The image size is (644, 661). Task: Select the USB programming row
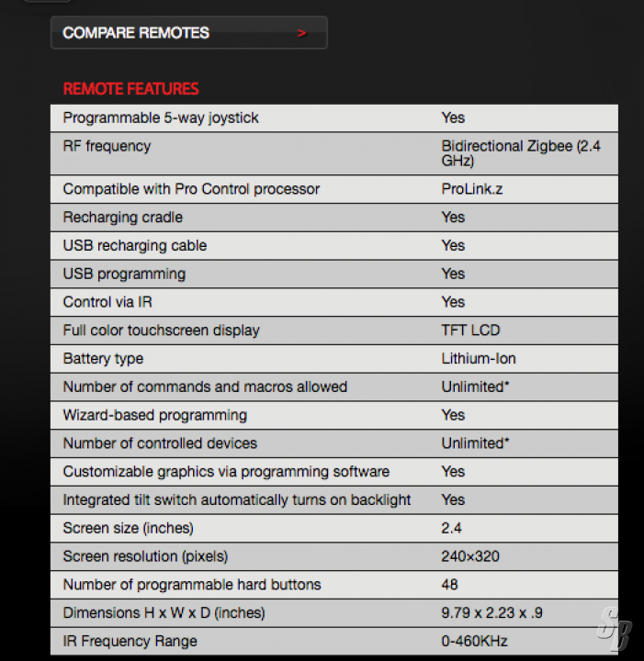124,274
